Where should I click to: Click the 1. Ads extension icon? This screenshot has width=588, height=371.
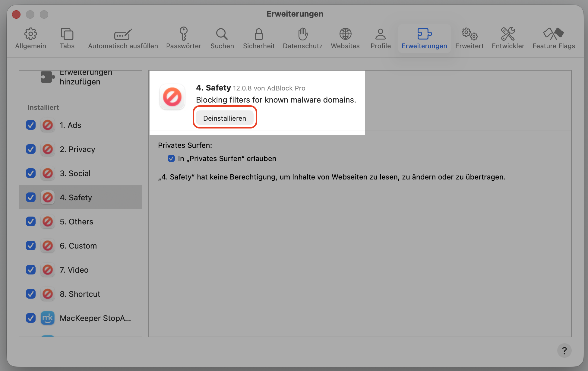pyautogui.click(x=48, y=125)
